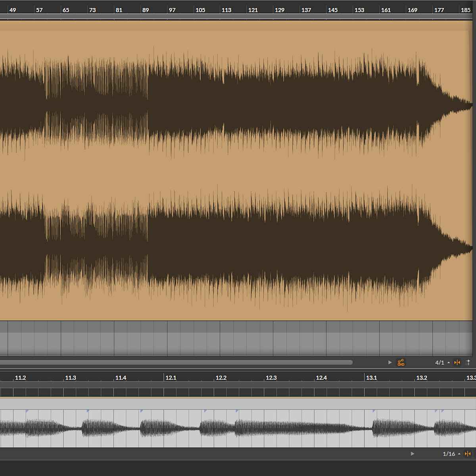476x476 pixels.
Task: Click the play arrow in arranger footer
Action: 390,363
